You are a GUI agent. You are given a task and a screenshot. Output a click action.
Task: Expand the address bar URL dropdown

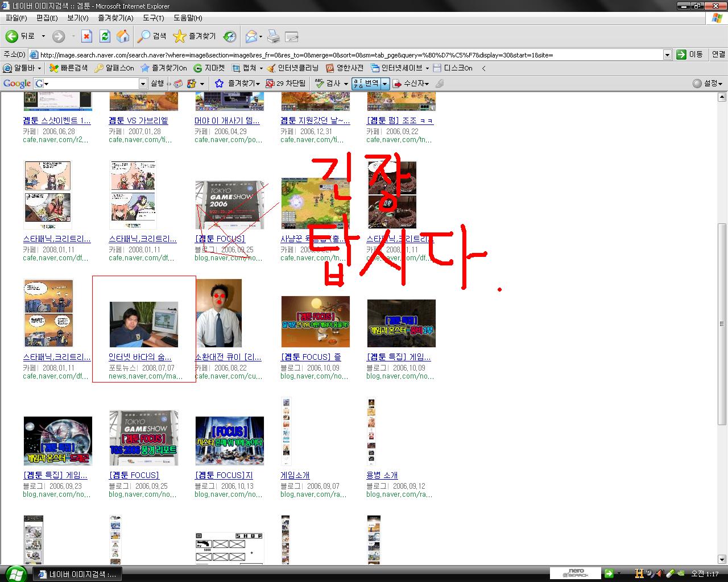point(667,55)
